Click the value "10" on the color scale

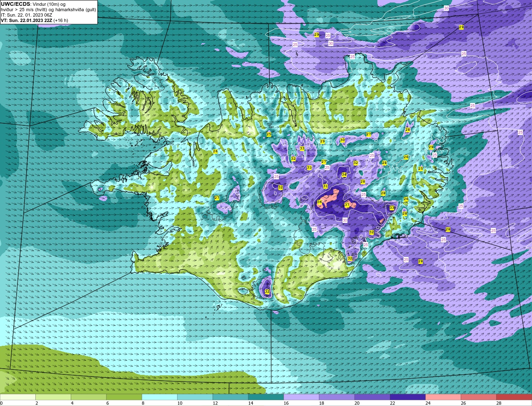[180, 403]
